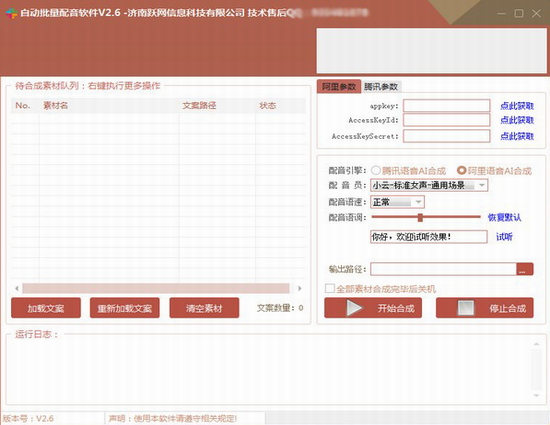Click the right arrow of horizontal scrollbar

click(x=300, y=288)
